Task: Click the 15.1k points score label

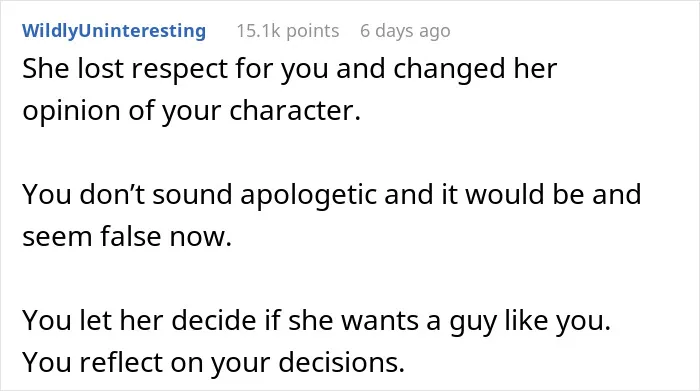Action: coord(288,31)
